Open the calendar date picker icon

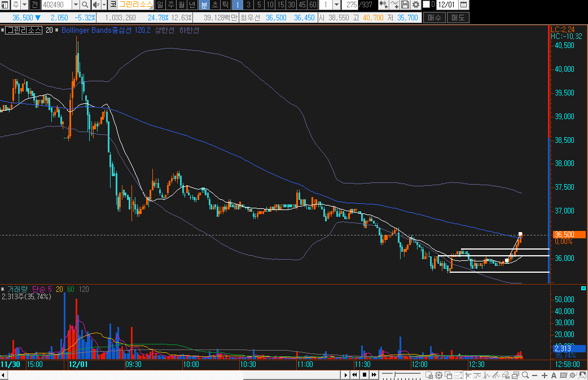point(463,5)
